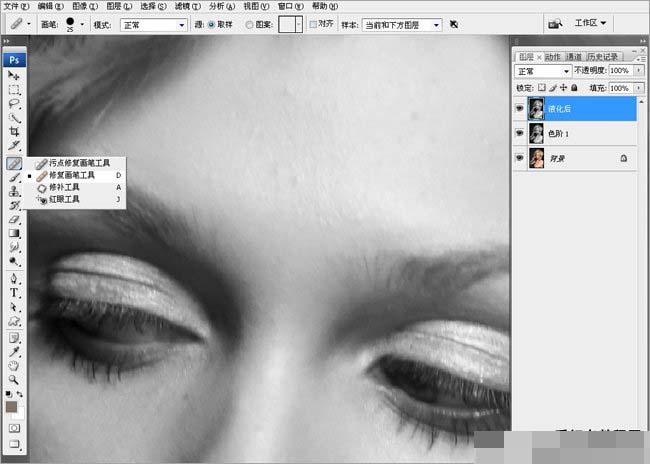Open the 模式 blending mode dropdown in options bar
This screenshot has width=650, height=464.
[x=153, y=23]
